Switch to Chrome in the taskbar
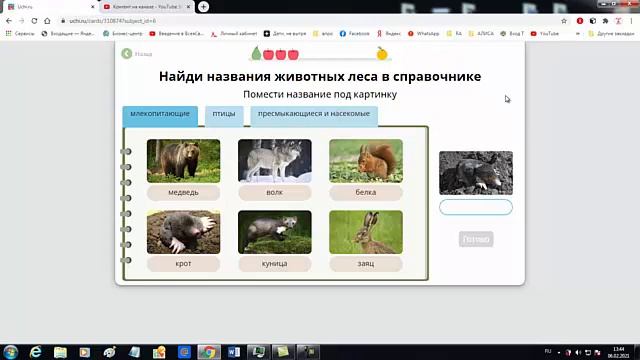This screenshot has width=640, height=360. [x=209, y=352]
